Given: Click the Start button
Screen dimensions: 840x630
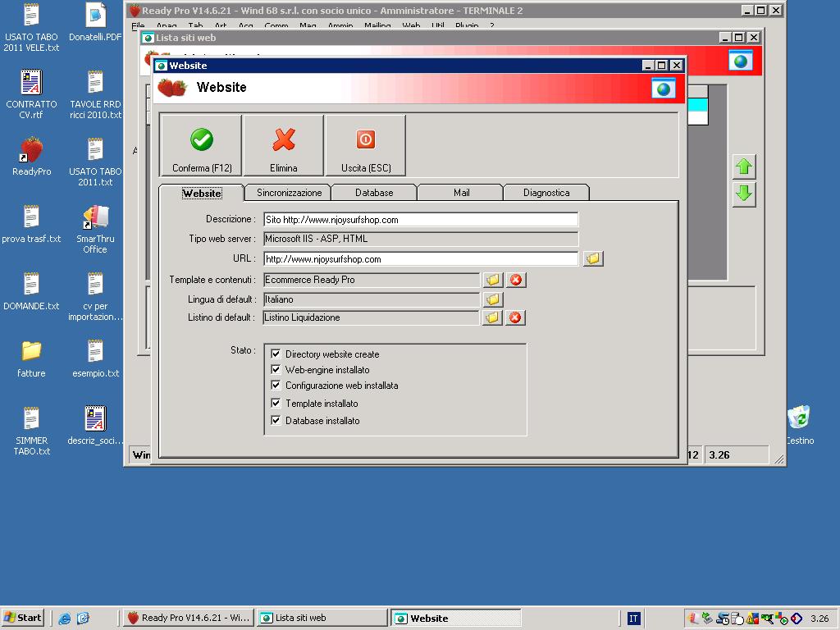Looking at the screenshot, I should (22, 618).
